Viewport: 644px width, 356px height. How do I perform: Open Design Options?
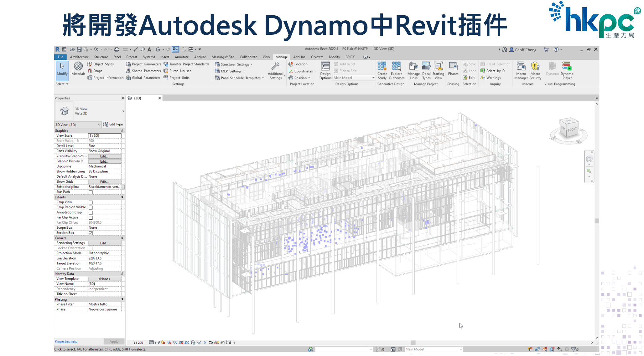point(325,71)
